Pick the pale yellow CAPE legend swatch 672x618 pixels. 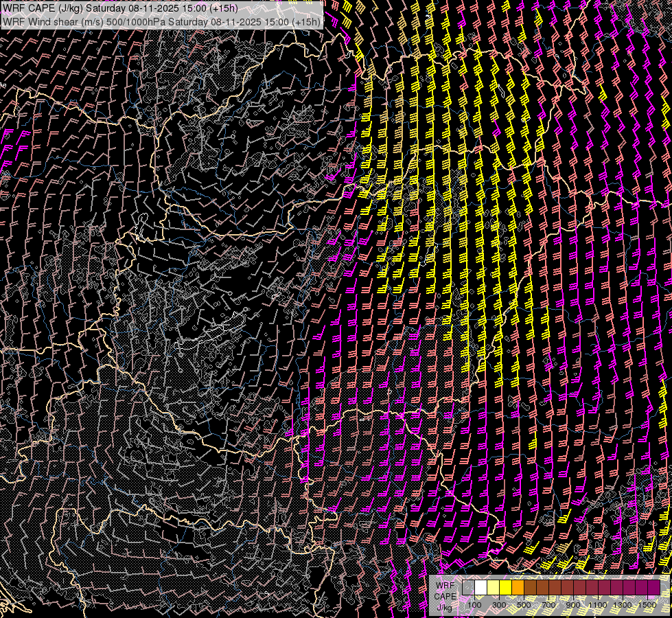[494, 587]
